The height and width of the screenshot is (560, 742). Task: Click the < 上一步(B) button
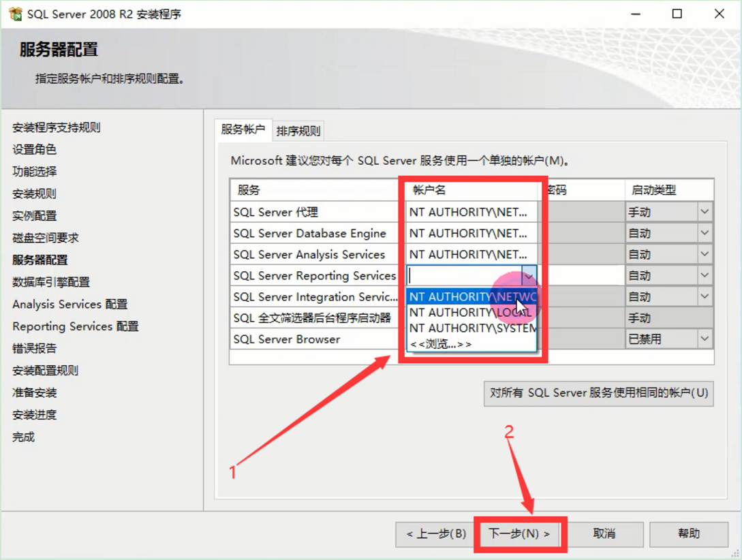click(x=435, y=534)
